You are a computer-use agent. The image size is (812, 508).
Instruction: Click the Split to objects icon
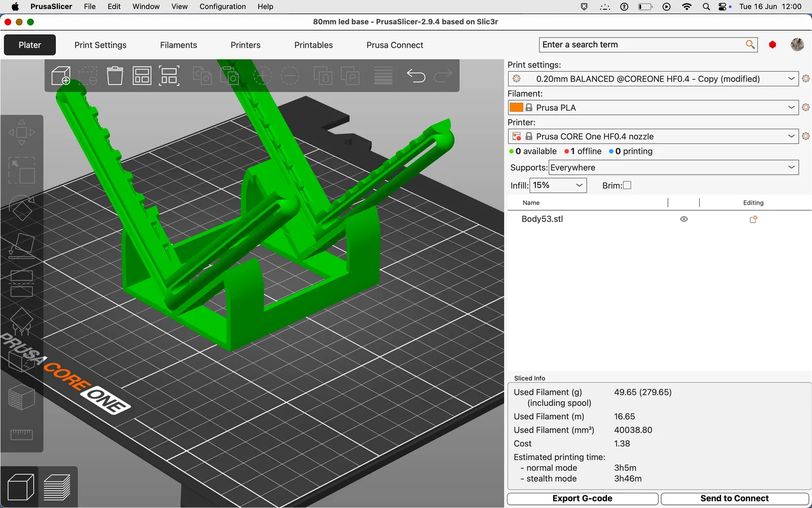click(323, 76)
